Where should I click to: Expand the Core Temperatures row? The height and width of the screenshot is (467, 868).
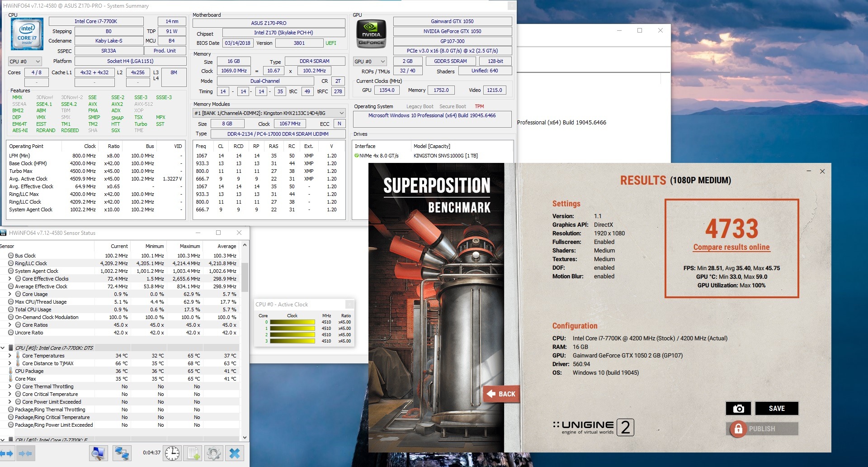click(x=10, y=356)
